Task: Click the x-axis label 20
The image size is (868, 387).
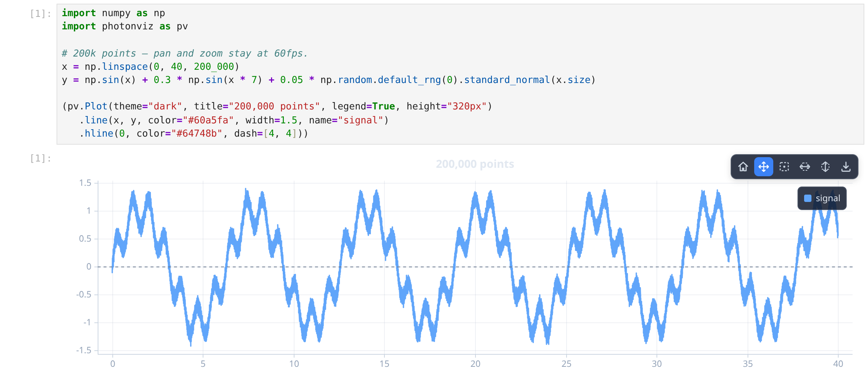Action: point(475,364)
